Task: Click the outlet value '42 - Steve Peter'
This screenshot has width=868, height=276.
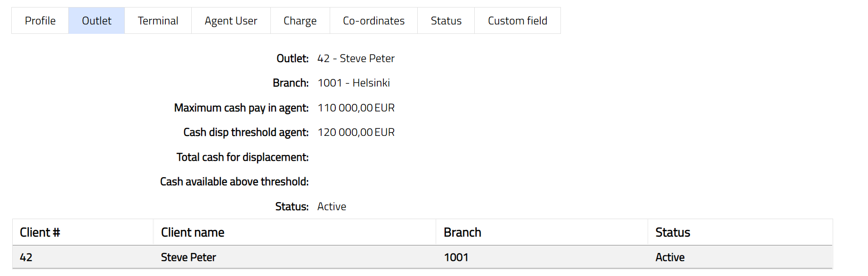Action: (x=356, y=58)
